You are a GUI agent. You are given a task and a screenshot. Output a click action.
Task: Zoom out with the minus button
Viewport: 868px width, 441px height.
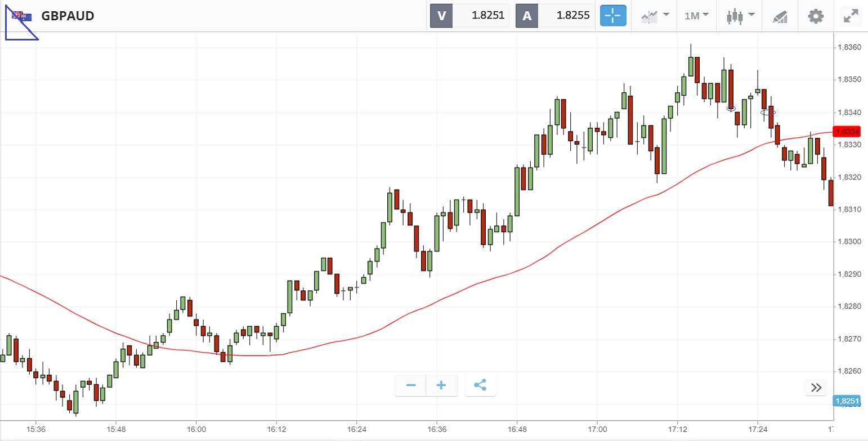(411, 385)
